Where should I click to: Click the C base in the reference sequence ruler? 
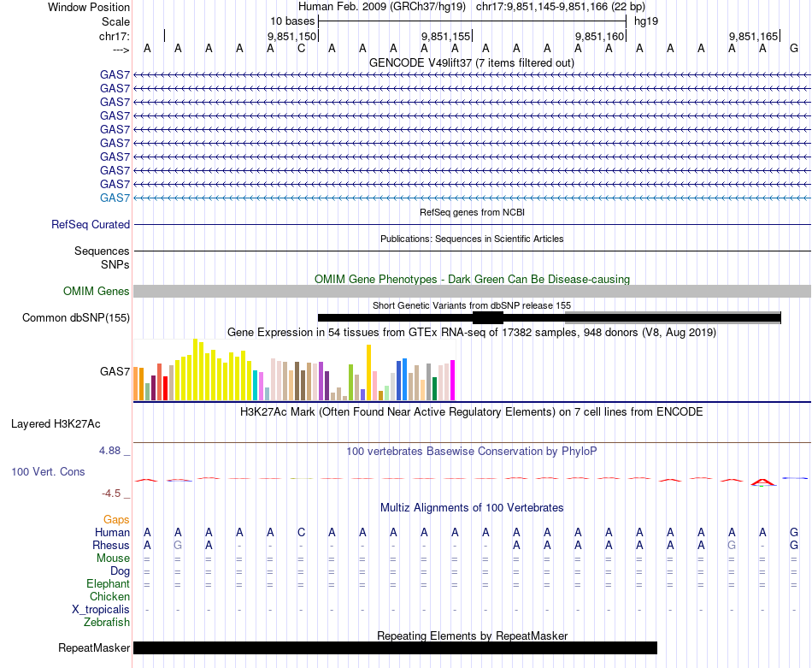click(x=302, y=49)
